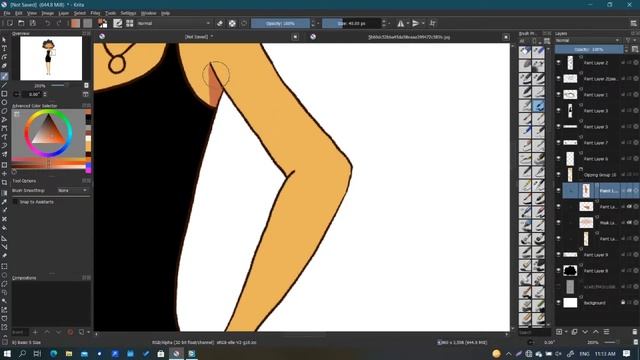Select the Calligraphy tool in toolbox
Viewport: 640px width, 360px height.
click(4, 66)
